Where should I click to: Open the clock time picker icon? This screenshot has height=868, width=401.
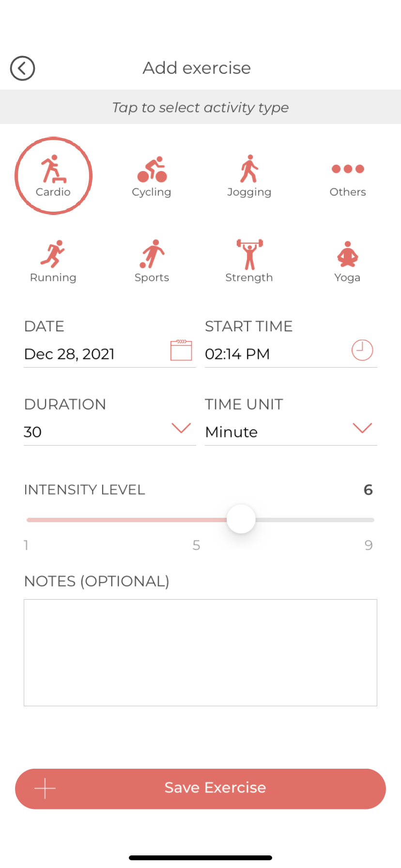coord(362,350)
